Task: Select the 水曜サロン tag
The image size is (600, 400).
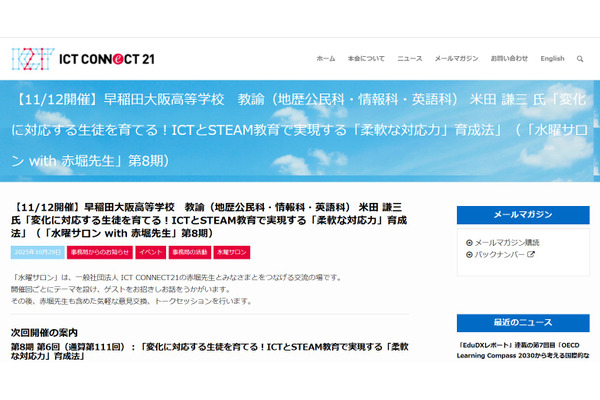Action: [x=232, y=252]
